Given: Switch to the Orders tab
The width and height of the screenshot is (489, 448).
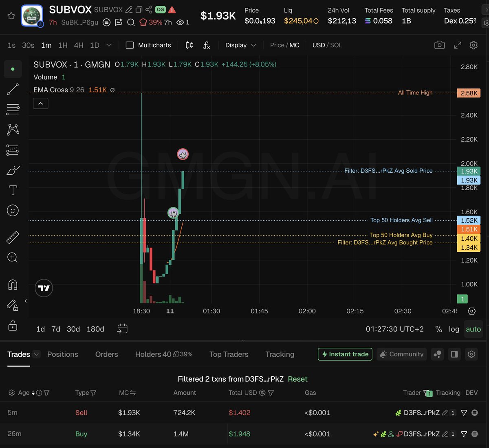Looking at the screenshot, I should click(106, 354).
